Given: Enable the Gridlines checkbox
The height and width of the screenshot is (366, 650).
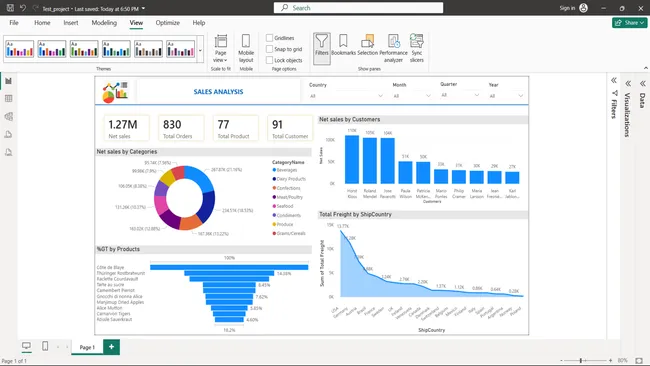Looking at the screenshot, I should pos(269,38).
